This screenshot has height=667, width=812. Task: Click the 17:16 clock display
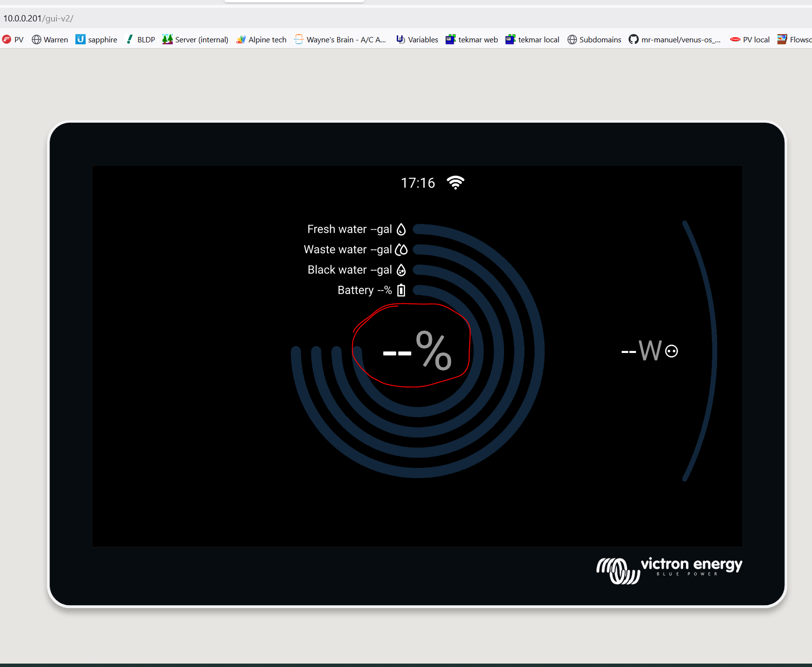pos(418,183)
